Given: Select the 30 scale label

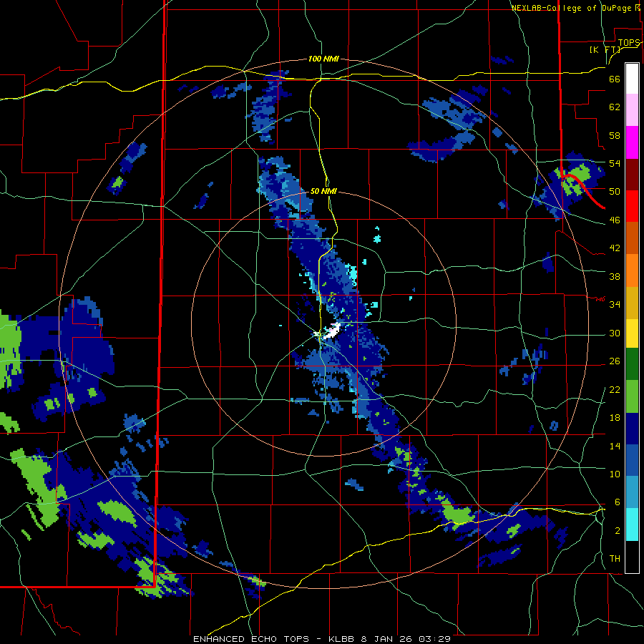Looking at the screenshot, I should point(615,333).
